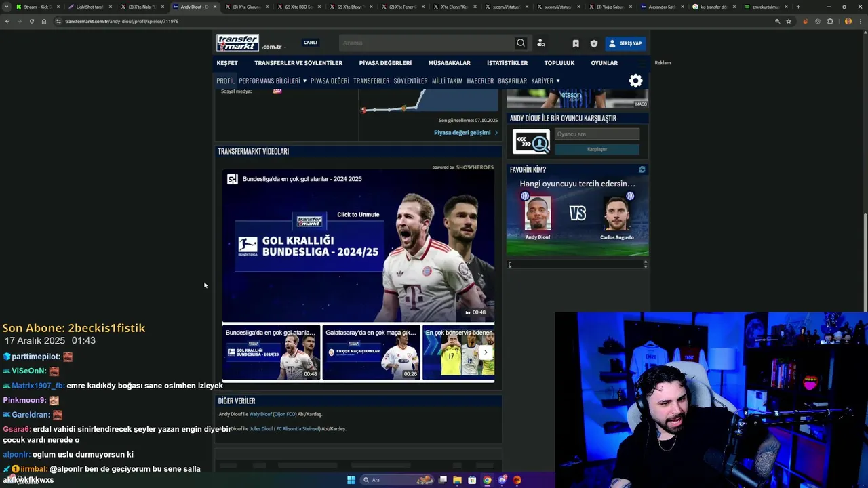This screenshot has width=868, height=488.
Task: Click the player comparison icon
Action: pos(531,142)
